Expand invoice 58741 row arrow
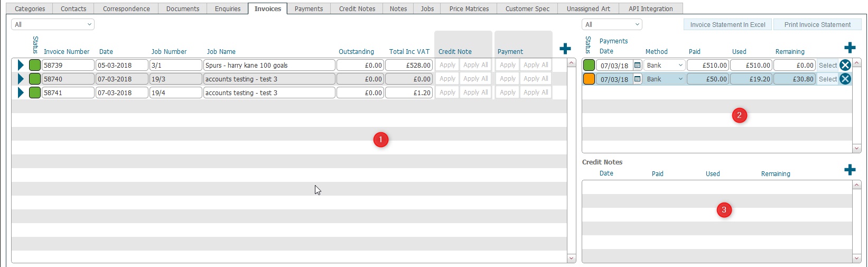 click(21, 93)
